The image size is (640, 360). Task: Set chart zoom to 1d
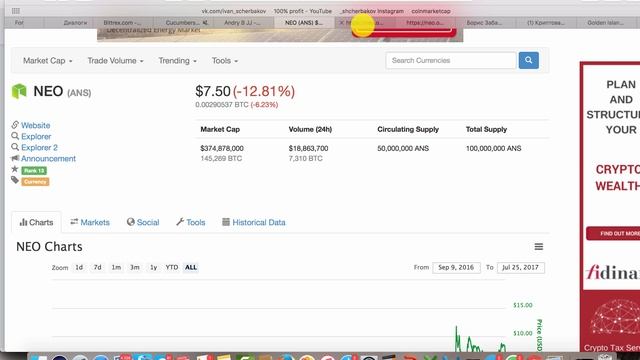79,267
